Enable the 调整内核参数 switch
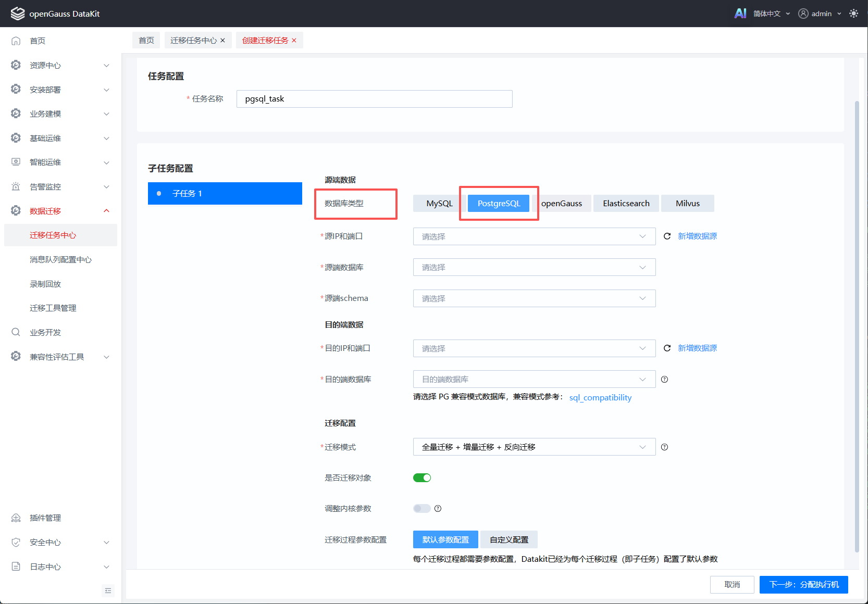The image size is (868, 604). (422, 509)
